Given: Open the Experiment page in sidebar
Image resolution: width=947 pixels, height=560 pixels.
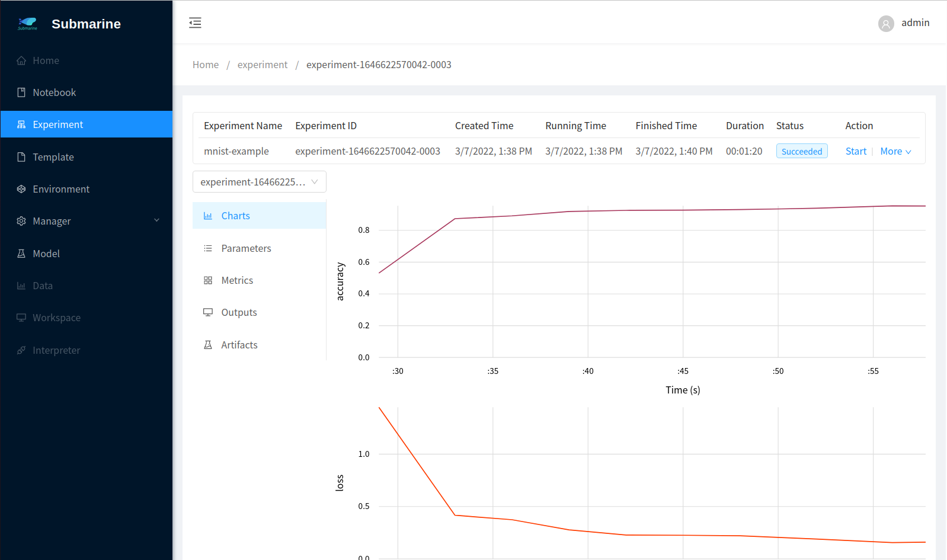Looking at the screenshot, I should 58,124.
